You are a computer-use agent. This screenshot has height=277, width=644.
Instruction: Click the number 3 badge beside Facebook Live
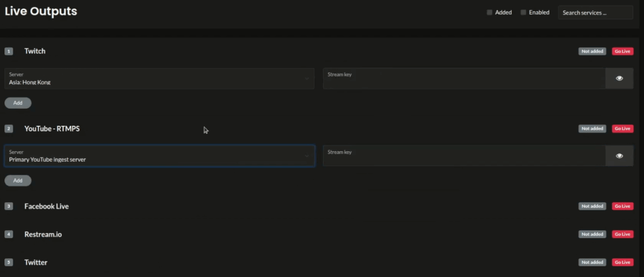[9, 206]
